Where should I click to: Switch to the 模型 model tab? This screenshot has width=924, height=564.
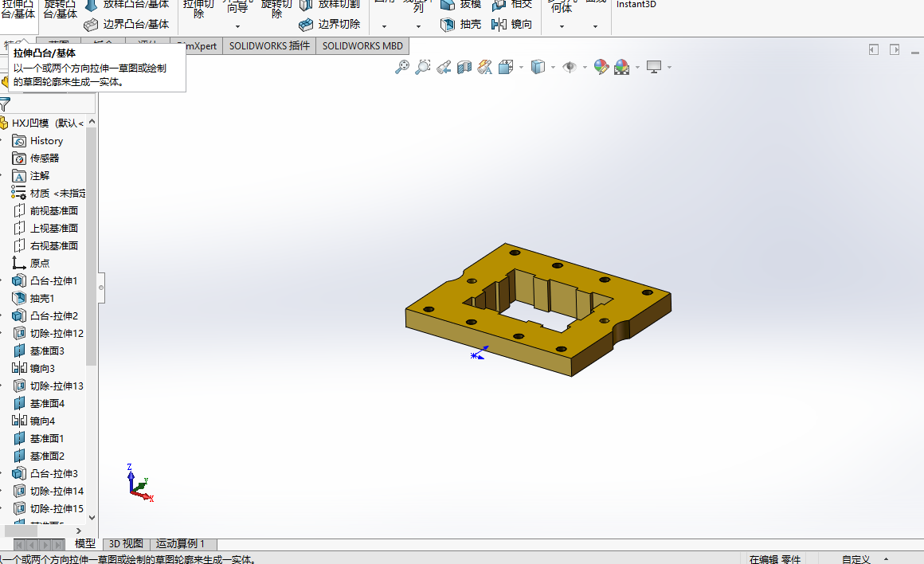[x=85, y=544]
